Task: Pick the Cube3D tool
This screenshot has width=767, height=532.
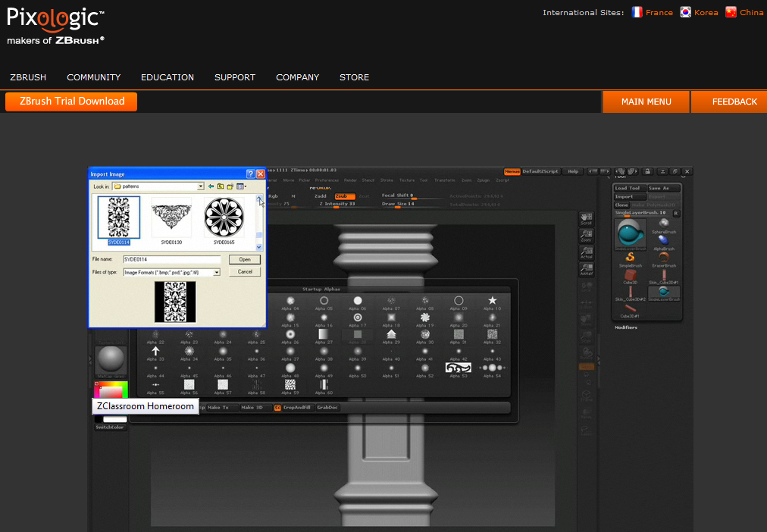Action: tap(630, 277)
